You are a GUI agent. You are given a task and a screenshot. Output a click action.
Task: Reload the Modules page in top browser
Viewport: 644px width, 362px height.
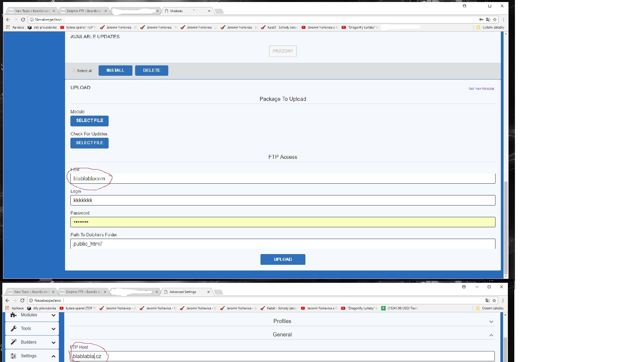pyautogui.click(x=23, y=20)
